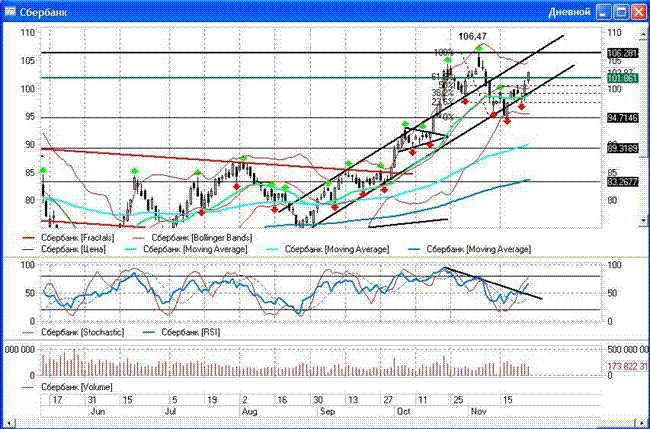650x429 pixels.
Task: Click the horizontal scrollbar left arrow
Action: [7, 424]
